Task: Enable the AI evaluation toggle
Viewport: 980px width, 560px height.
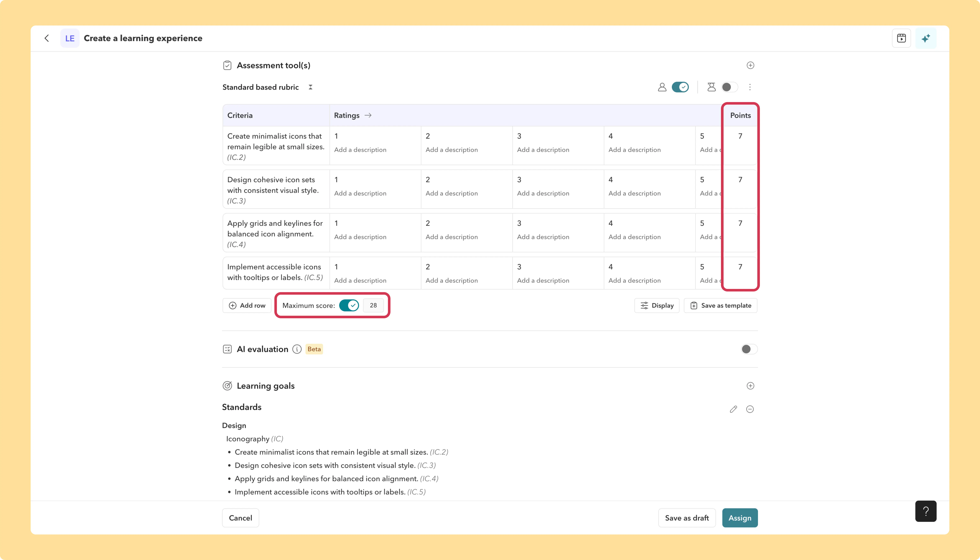Action: tap(749, 349)
